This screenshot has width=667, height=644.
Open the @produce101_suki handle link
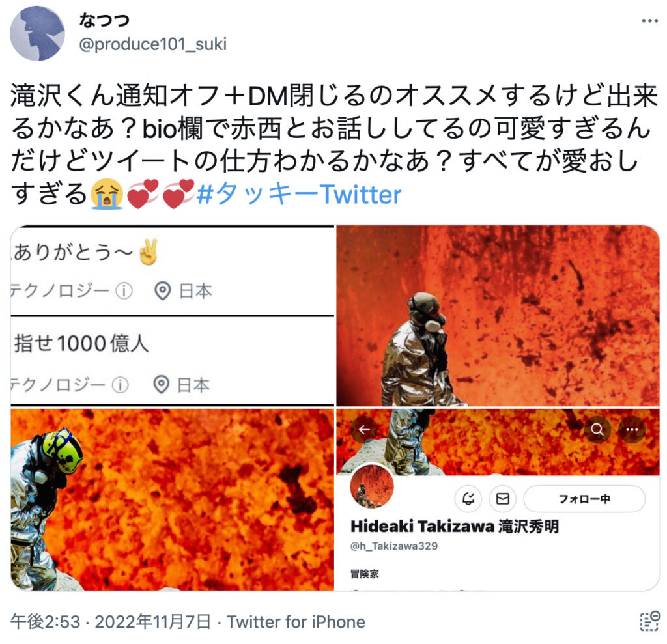click(x=153, y=44)
